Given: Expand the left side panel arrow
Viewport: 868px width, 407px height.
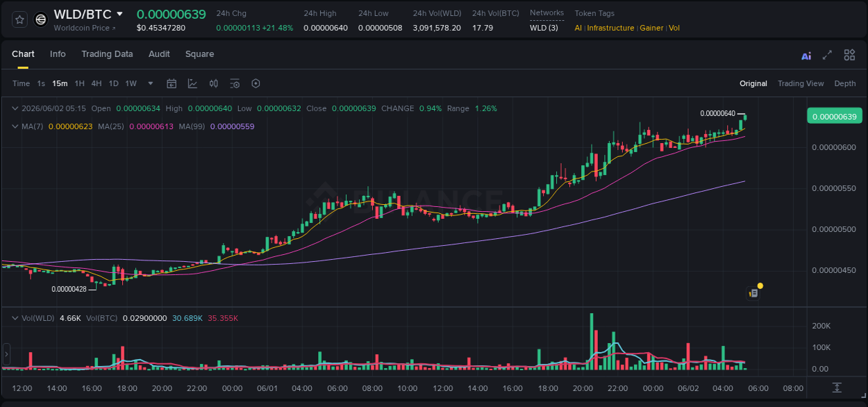Looking at the screenshot, I should [7, 354].
